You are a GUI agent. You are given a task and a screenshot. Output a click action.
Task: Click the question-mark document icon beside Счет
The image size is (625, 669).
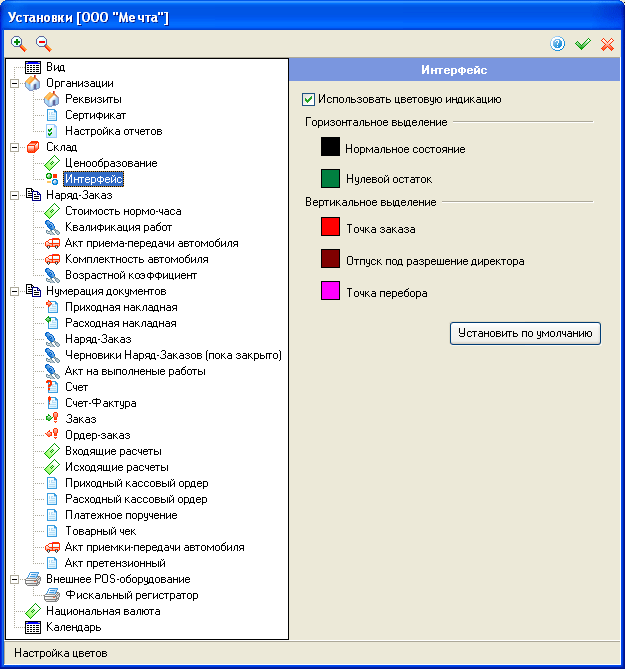[x=52, y=387]
